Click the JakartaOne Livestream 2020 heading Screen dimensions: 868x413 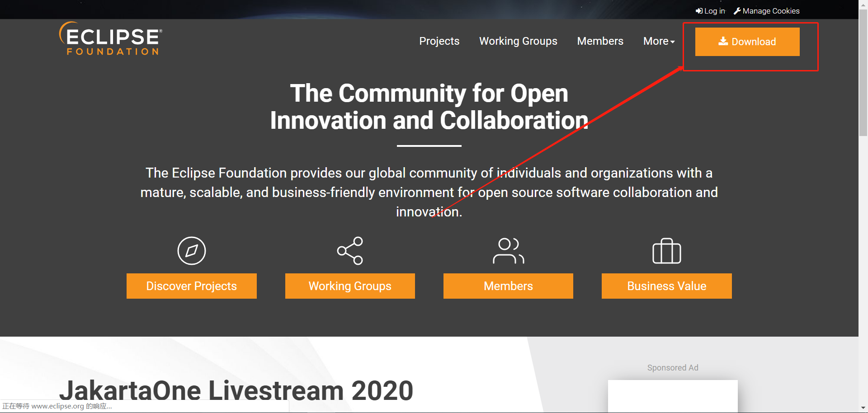(236, 390)
